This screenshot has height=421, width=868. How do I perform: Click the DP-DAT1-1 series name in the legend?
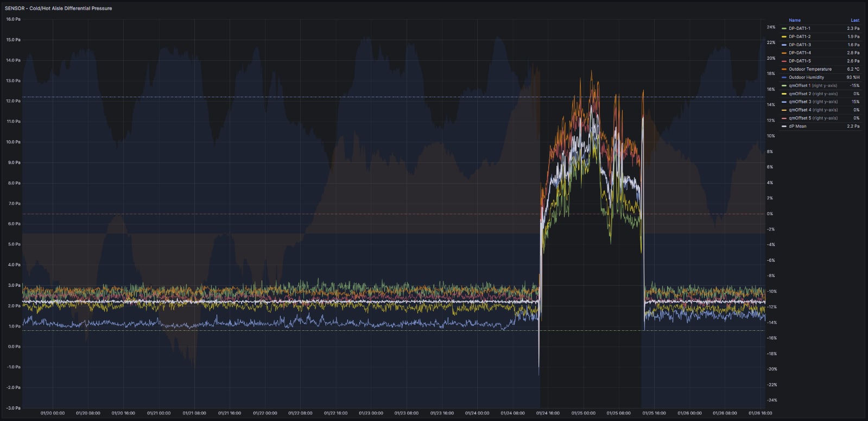[x=800, y=28]
